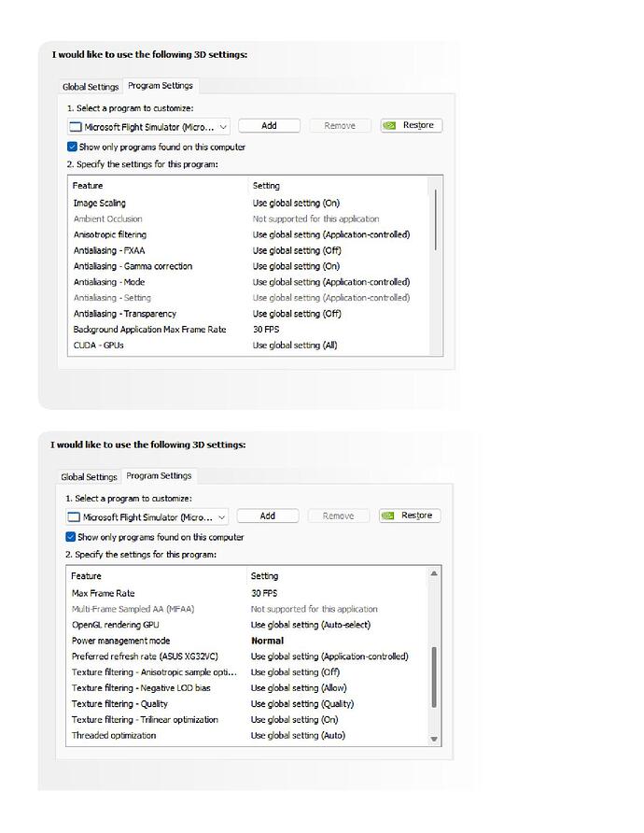Select the Antialiasing - Mode row

click(x=247, y=282)
